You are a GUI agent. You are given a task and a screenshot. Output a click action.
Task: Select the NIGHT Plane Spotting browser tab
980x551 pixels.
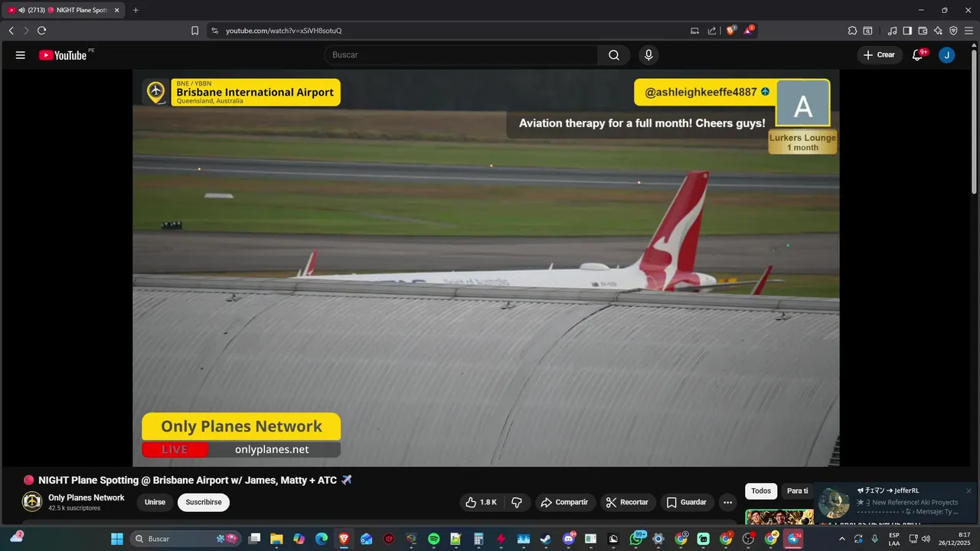tap(63, 10)
